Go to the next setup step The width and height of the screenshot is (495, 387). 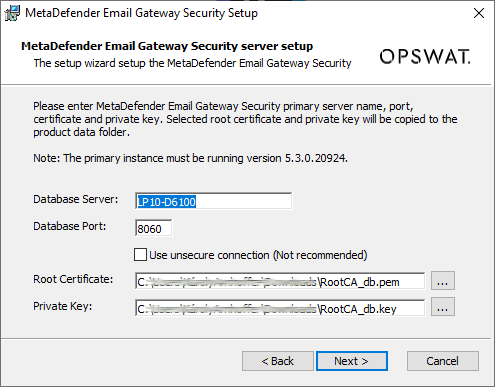(x=352, y=361)
